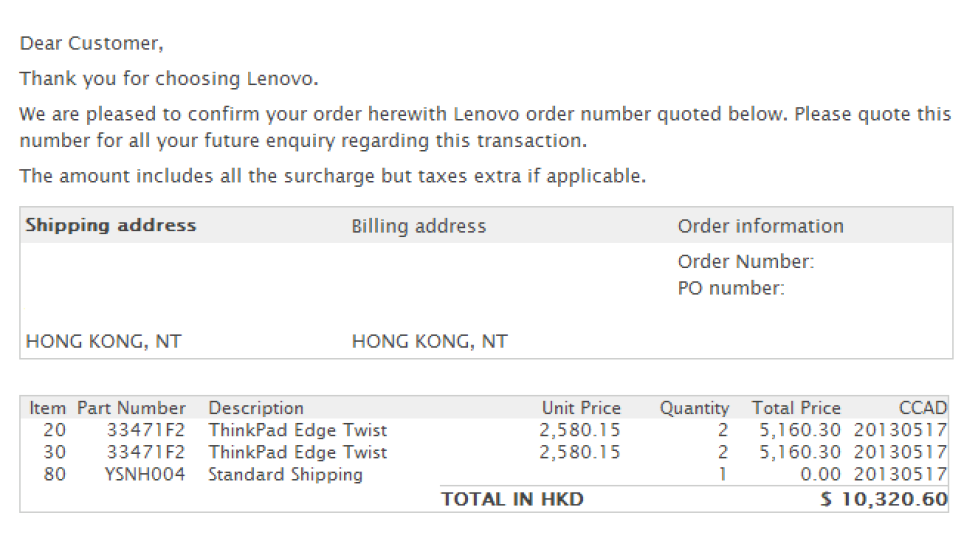Click the Thank you for choosing Lenovo line
Viewport: 964px width, 540px height.
coord(169,78)
